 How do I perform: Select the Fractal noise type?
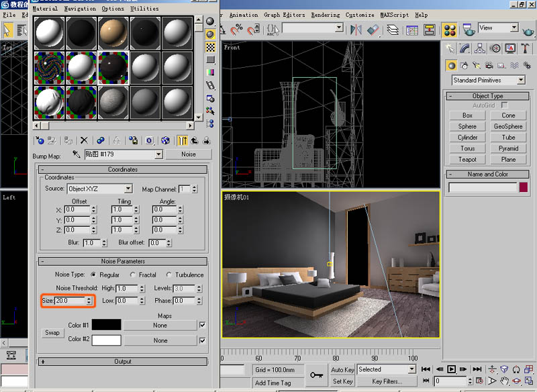132,275
